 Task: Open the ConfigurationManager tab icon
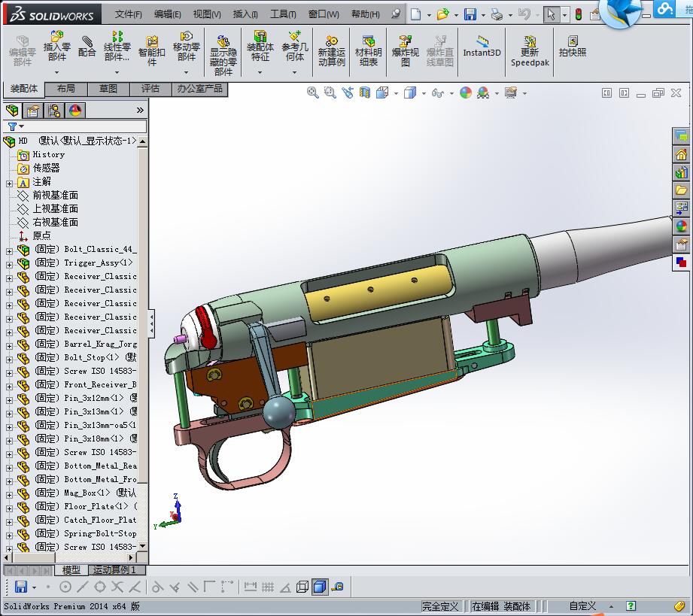click(x=54, y=111)
